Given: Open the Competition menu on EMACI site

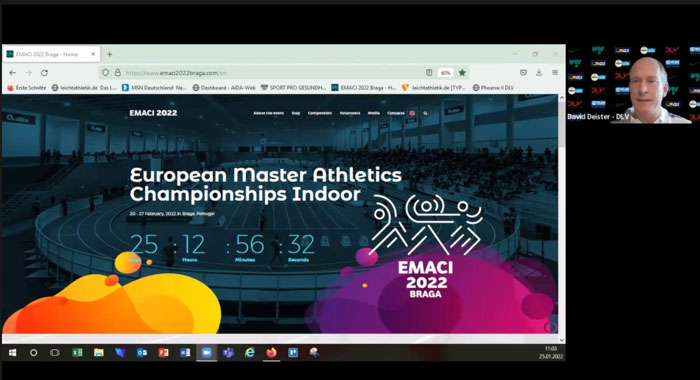Looking at the screenshot, I should click(x=320, y=113).
